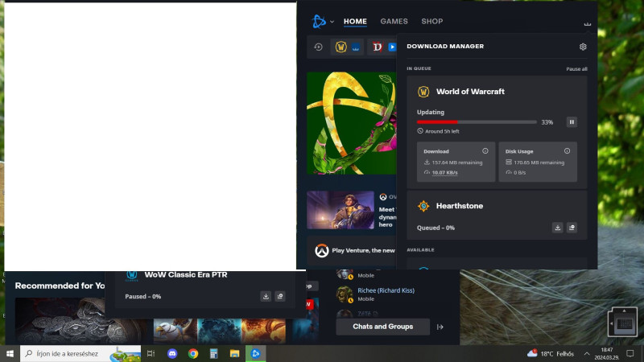Show hidden system tray icons
The height and width of the screenshot is (362, 644).
click(x=587, y=353)
